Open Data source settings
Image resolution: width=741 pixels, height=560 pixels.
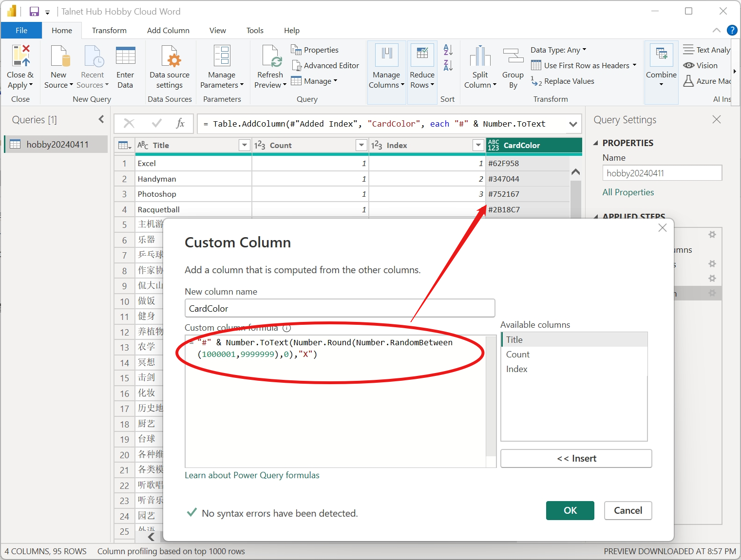pyautogui.click(x=170, y=56)
